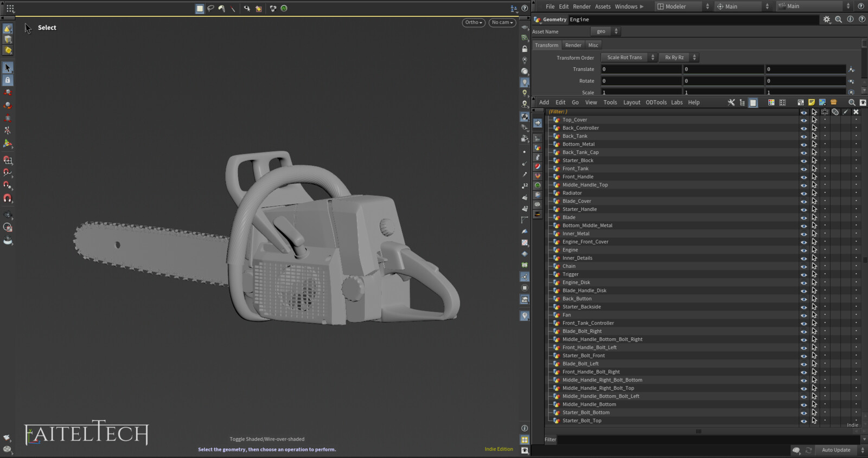Open the Main radial menu dropdown
This screenshot has width=868, height=458.
[x=743, y=6]
